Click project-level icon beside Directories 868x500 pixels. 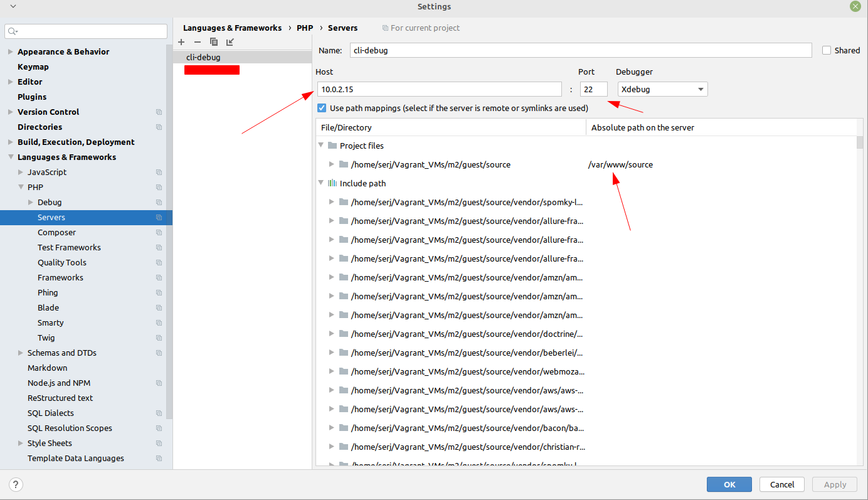tap(159, 127)
